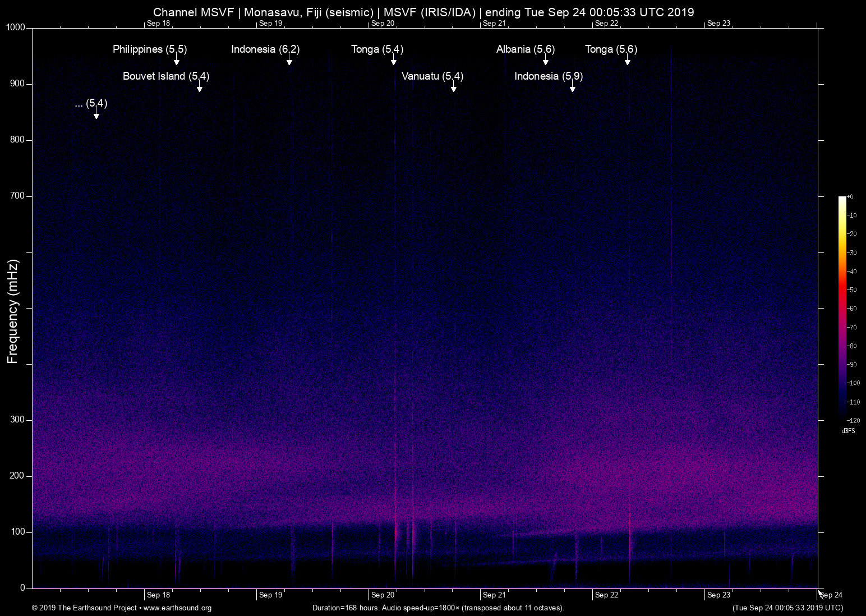Click the Sep 24 date on the time axis
Screen dimensions: 866x616
click(x=831, y=595)
